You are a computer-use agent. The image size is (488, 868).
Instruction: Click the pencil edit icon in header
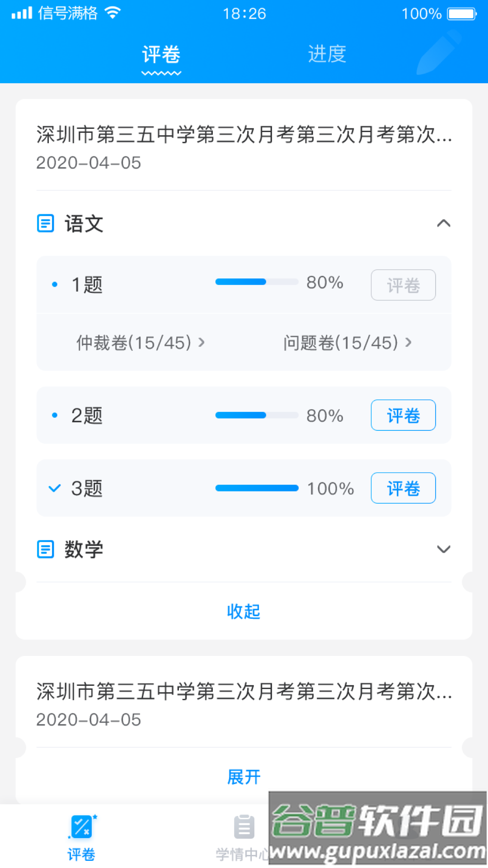[x=437, y=54]
